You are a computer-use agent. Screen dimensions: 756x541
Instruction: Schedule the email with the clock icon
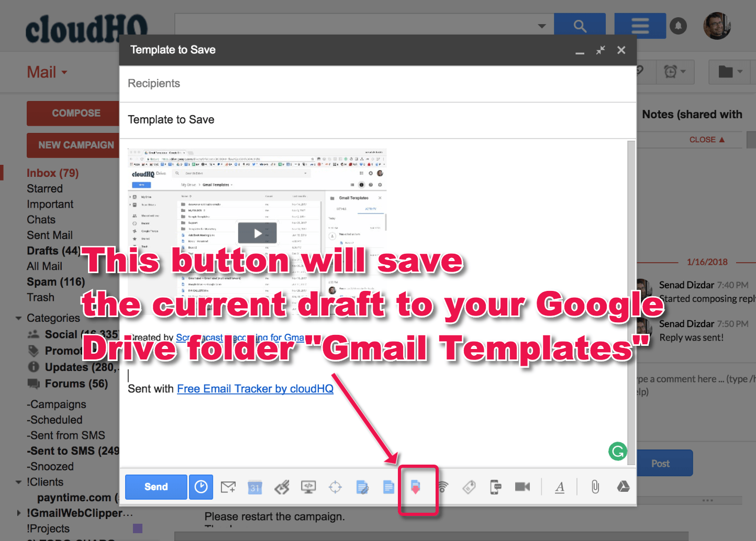pyautogui.click(x=201, y=487)
